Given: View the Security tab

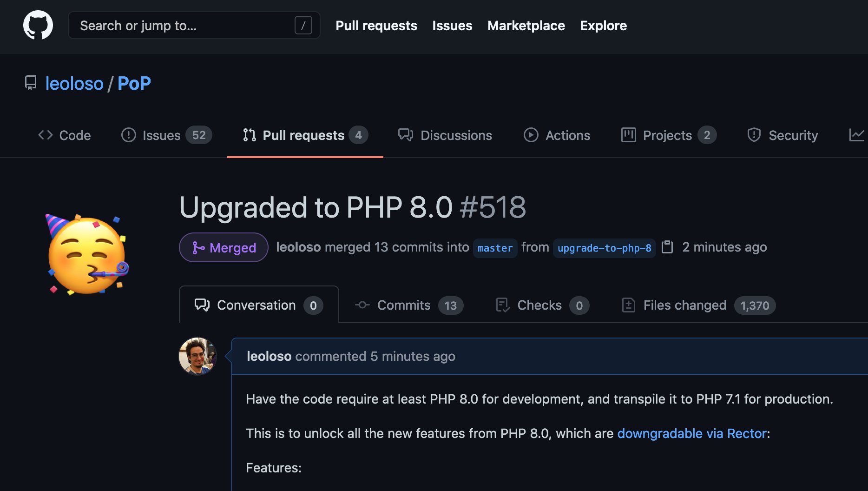Looking at the screenshot, I should [783, 135].
